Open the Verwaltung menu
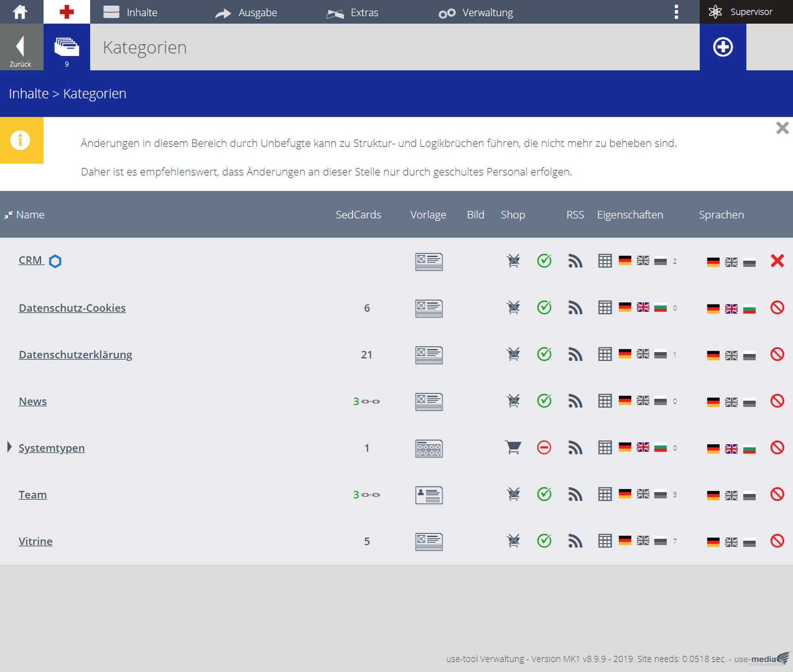The image size is (793, 672). [475, 13]
